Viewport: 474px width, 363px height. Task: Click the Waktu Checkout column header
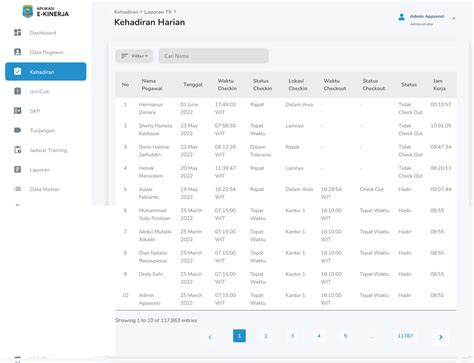pyautogui.click(x=335, y=85)
